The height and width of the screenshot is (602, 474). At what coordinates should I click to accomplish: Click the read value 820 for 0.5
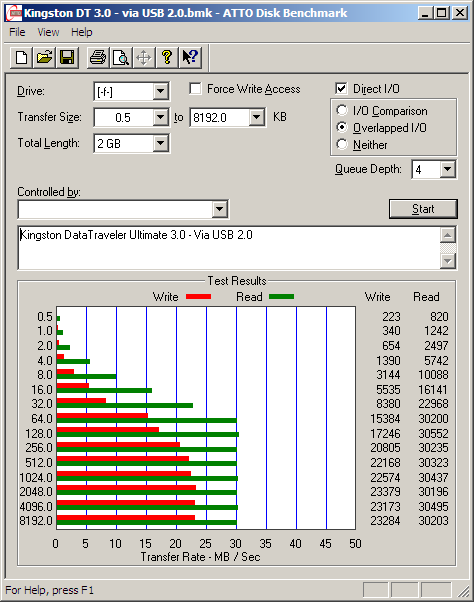pos(439,317)
